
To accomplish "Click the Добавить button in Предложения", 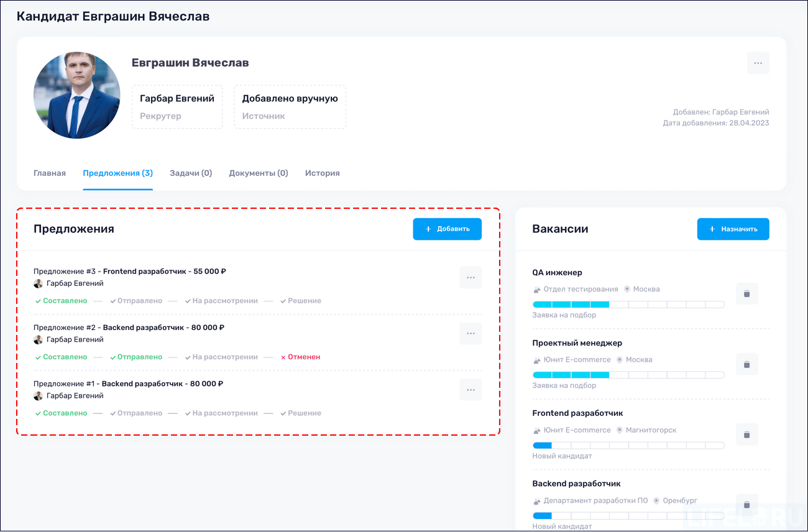I will coord(447,229).
